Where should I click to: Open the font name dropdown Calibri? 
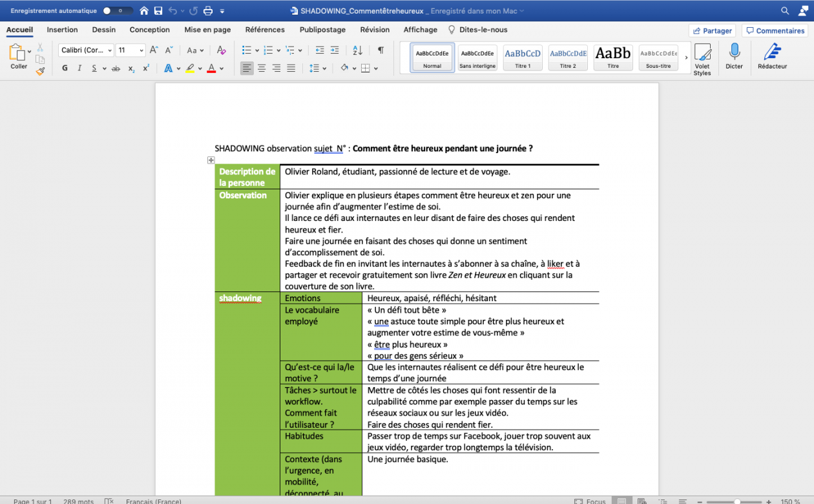[85, 50]
